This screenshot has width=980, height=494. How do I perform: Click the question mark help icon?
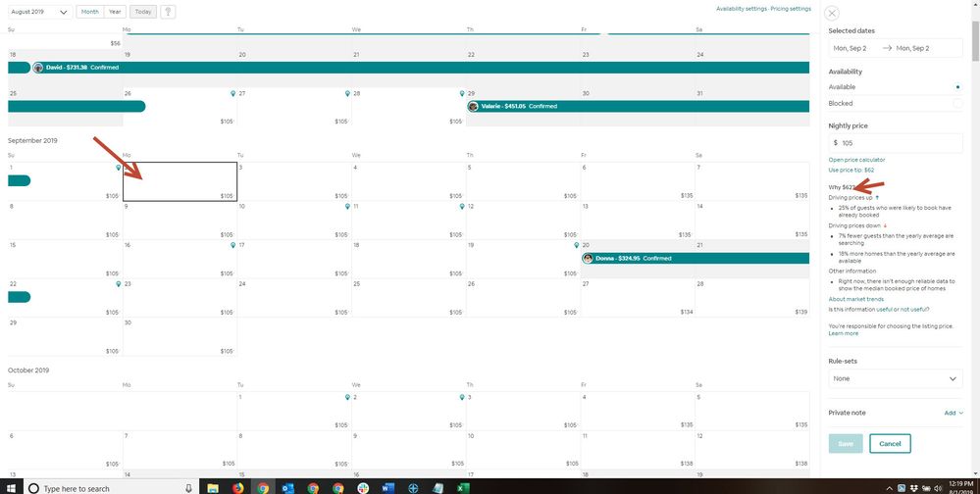coord(169,12)
